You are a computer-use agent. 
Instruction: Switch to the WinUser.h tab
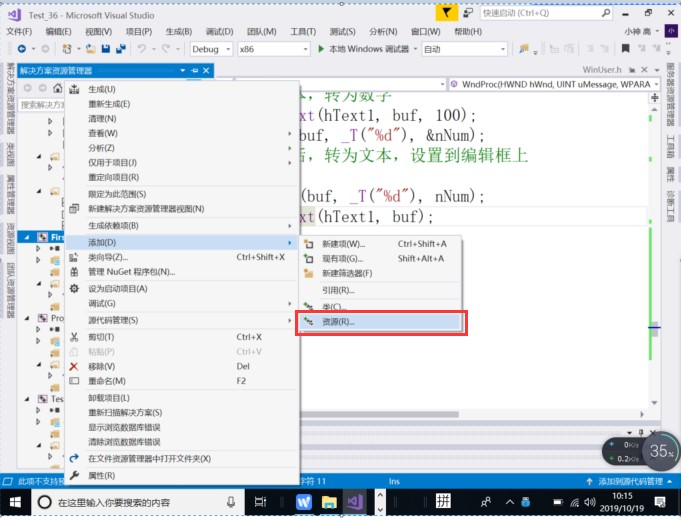point(602,70)
